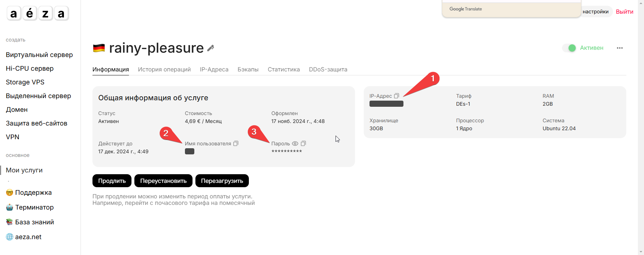Image resolution: width=644 pixels, height=255 pixels.
Task: Log out with the Выйти link
Action: (x=624, y=12)
